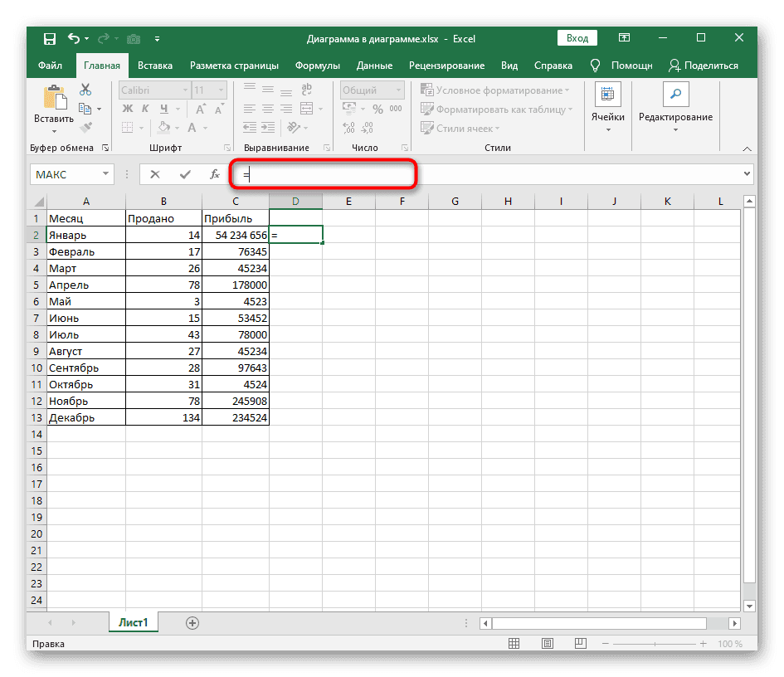Click the Вставить paste icon
The height and width of the screenshot is (677, 784).
(x=54, y=100)
